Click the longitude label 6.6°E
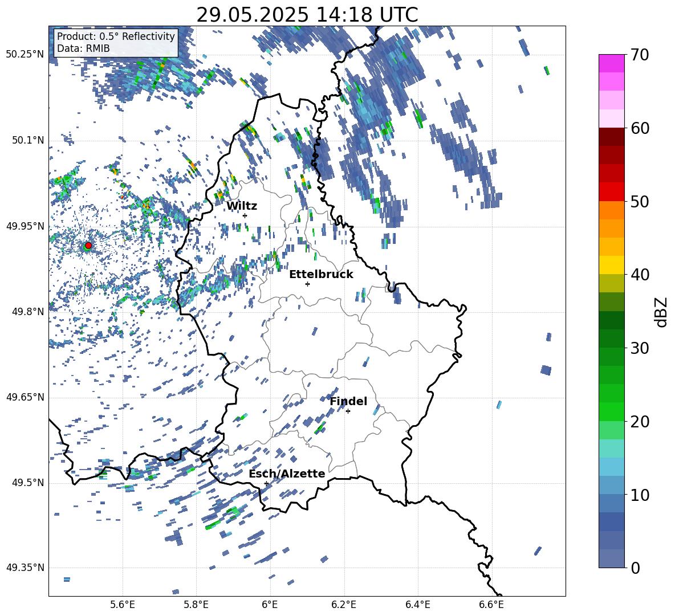Screen dimensions: 675x616 click(491, 605)
